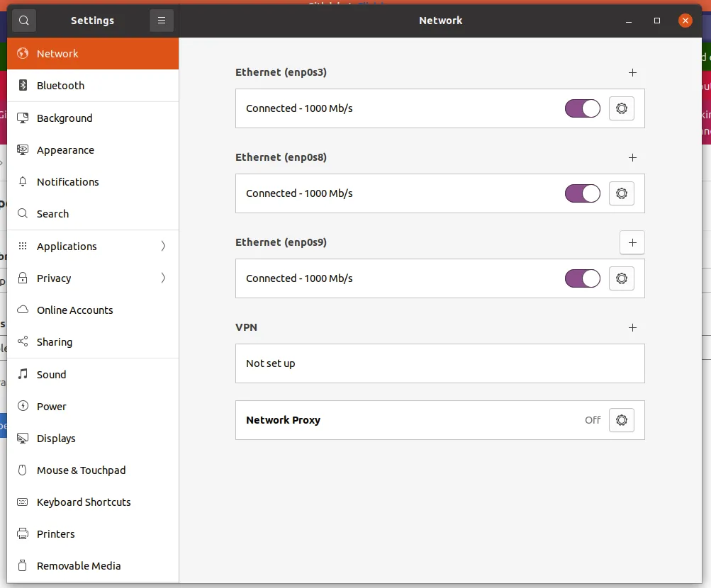Image resolution: width=711 pixels, height=588 pixels.
Task: Go to Keyboard Shortcuts settings
Action: [x=84, y=502]
